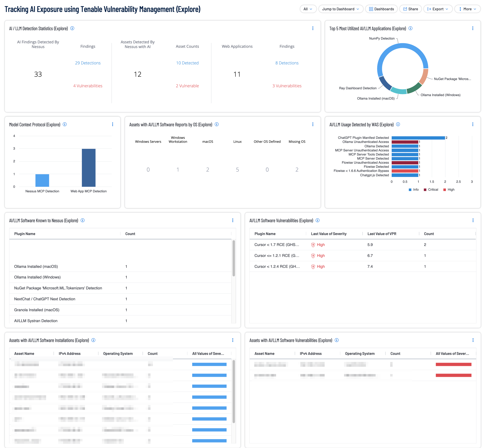This screenshot has width=483, height=448.
Task: Expand the Jump to Dashboard dropdown
Action: click(341, 9)
